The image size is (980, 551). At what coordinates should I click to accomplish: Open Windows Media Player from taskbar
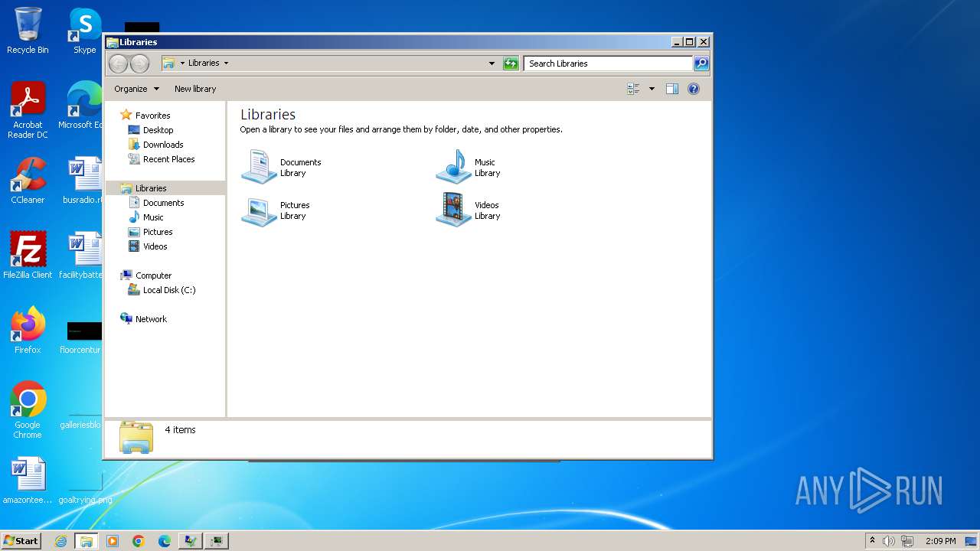pyautogui.click(x=113, y=541)
